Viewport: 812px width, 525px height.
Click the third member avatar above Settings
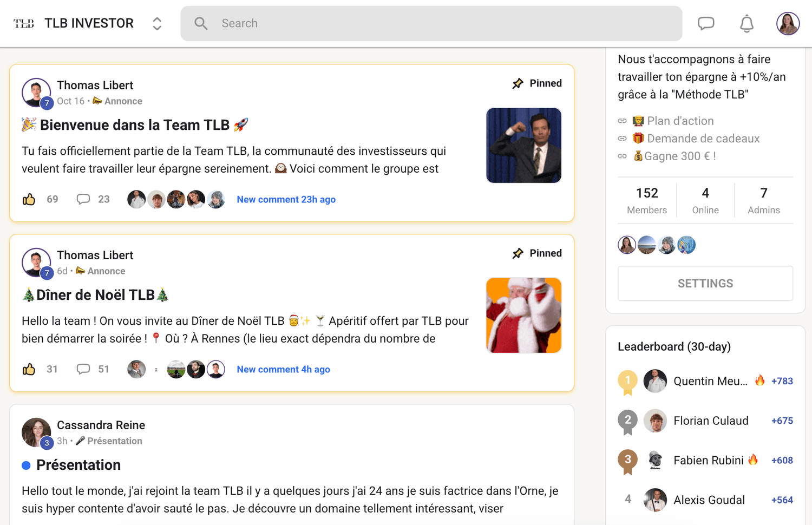pos(667,245)
